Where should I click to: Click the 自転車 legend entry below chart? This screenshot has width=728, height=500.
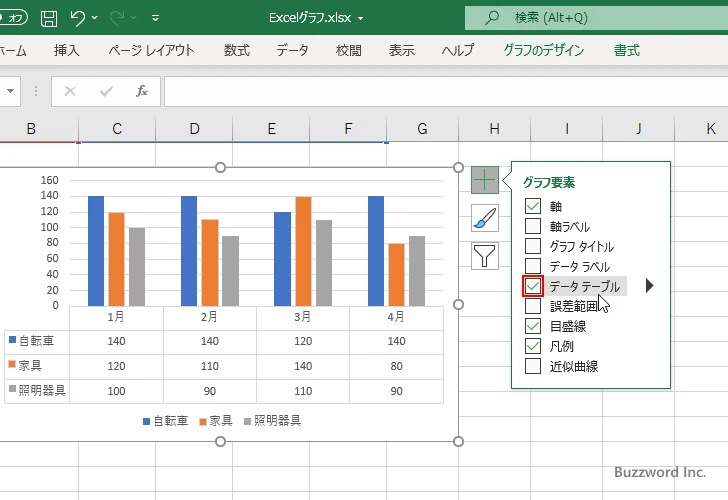tap(165, 421)
